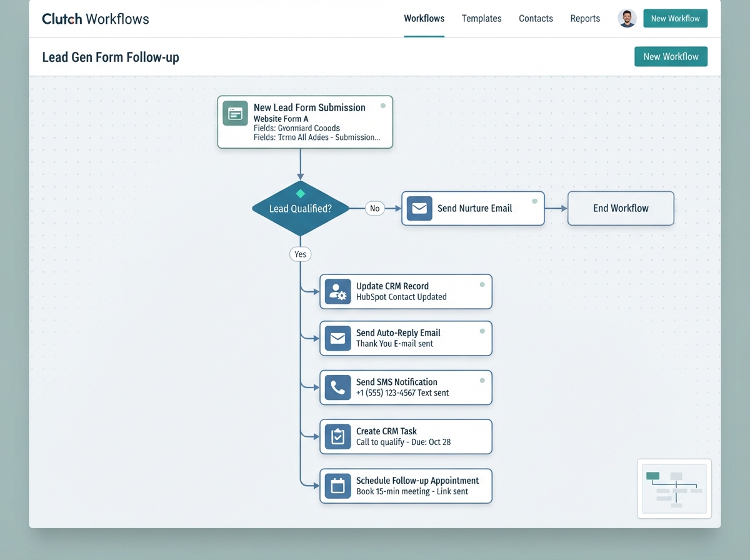Click New Workflow button beside page title
The width and height of the screenshot is (750, 560).
[671, 56]
